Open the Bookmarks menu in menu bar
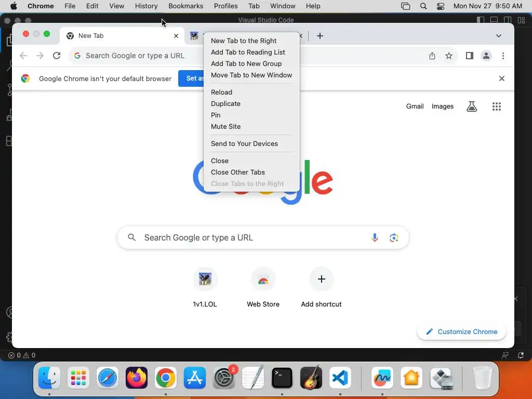This screenshot has height=399, width=532. [x=185, y=6]
